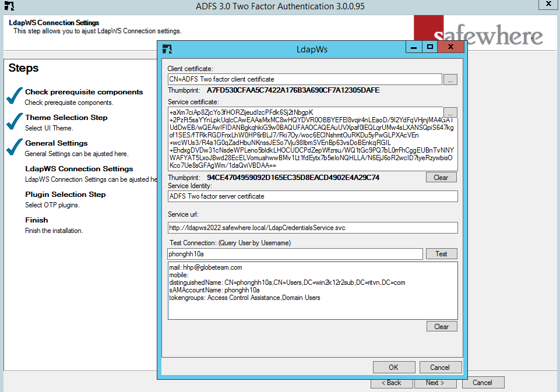560x392 pixels.
Task: Click checkmark beside General Settings
Action: click(15, 147)
